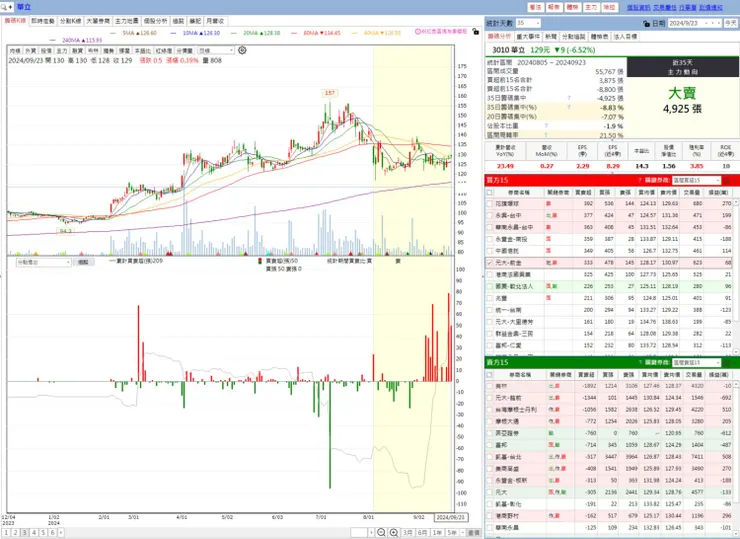Screen dimensions: 740x539
Task: Tick checkbox for 摩根大通 seller row
Action: [x=489, y=421]
